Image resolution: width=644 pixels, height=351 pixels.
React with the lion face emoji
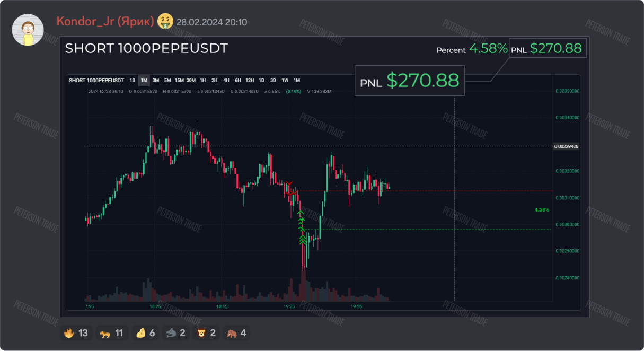(205, 333)
